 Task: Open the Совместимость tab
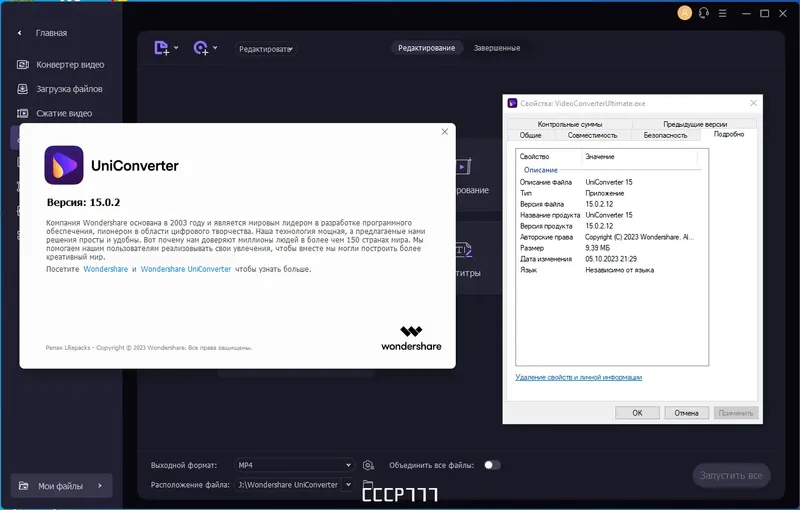[592, 135]
